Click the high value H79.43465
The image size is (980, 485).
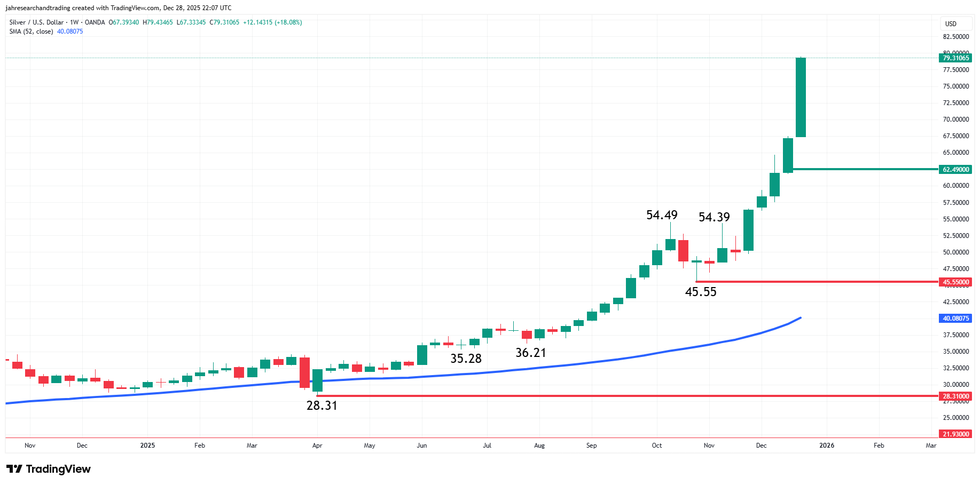click(x=158, y=22)
